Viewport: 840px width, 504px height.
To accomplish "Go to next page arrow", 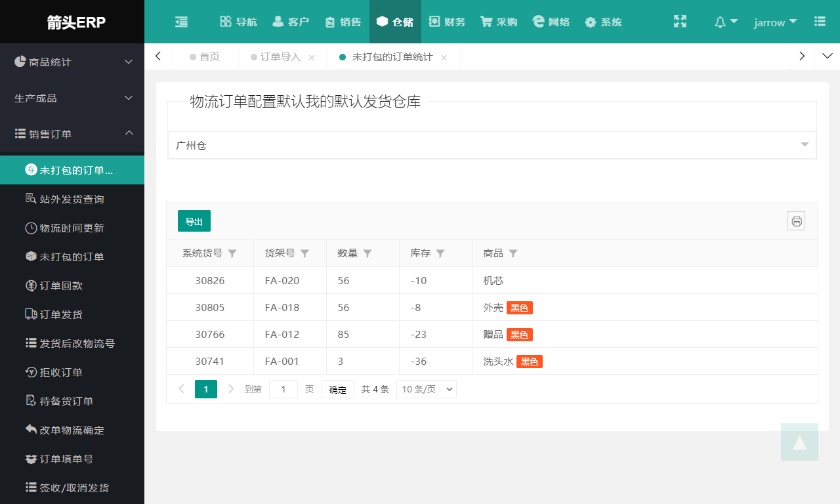I will [x=231, y=389].
